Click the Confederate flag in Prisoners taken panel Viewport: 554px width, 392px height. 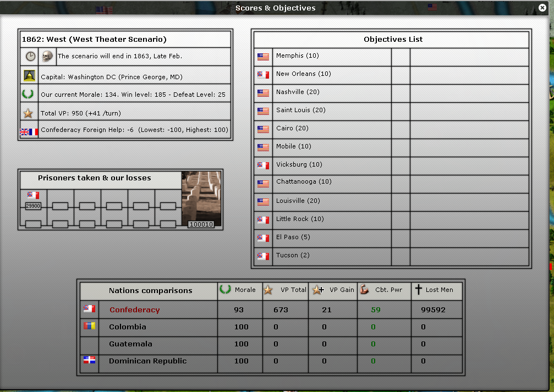[33, 195]
